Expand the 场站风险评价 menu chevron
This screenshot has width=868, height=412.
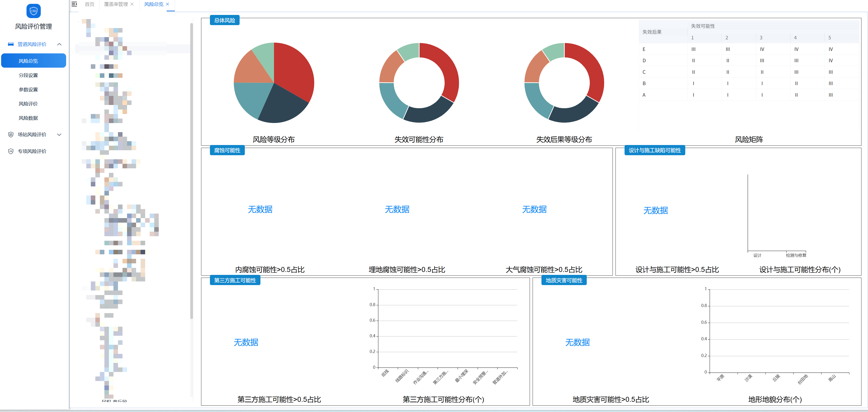point(59,135)
